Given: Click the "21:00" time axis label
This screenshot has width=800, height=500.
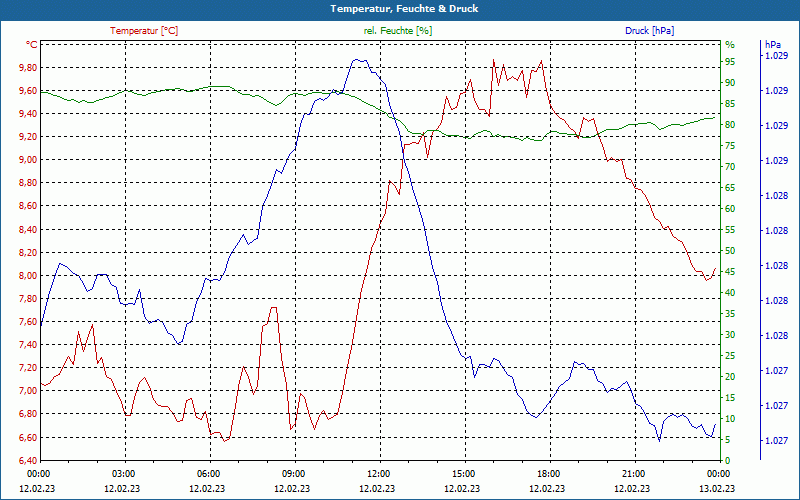Looking at the screenshot, I should click(632, 473).
